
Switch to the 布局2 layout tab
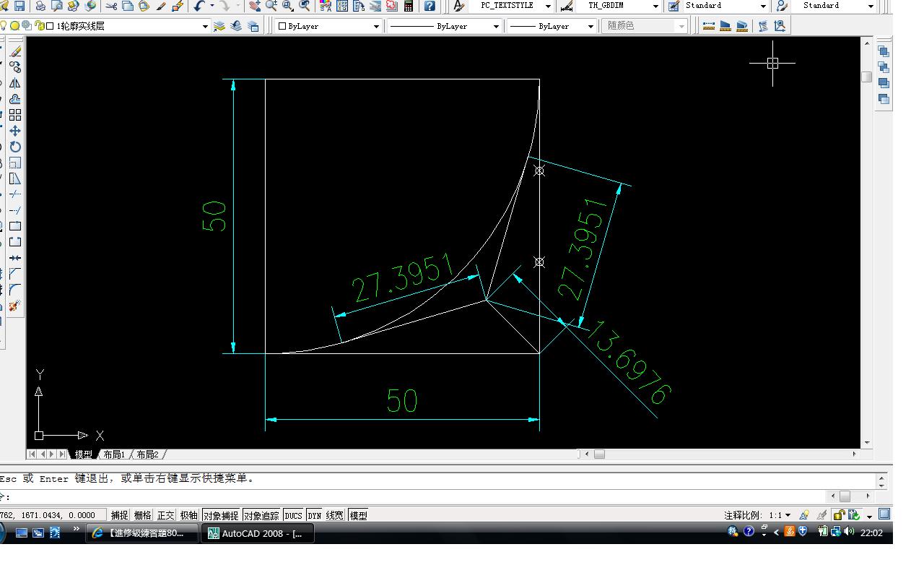[x=147, y=454]
